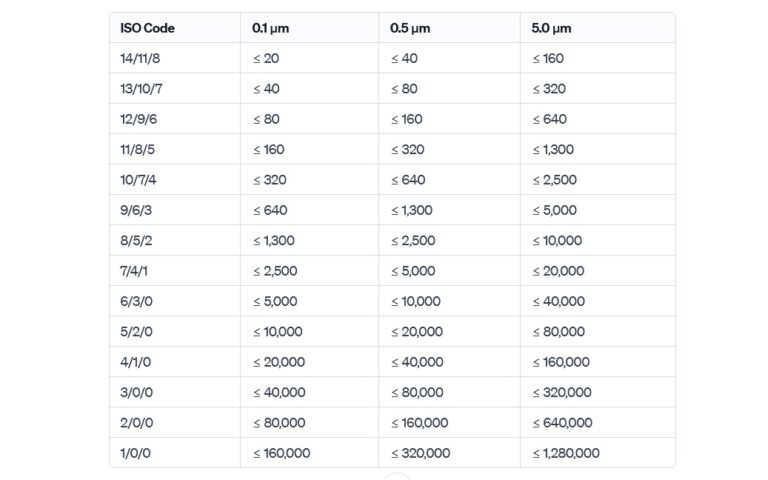
Task: Click ≤ 160 in the 14/11/8 row
Action: point(548,58)
